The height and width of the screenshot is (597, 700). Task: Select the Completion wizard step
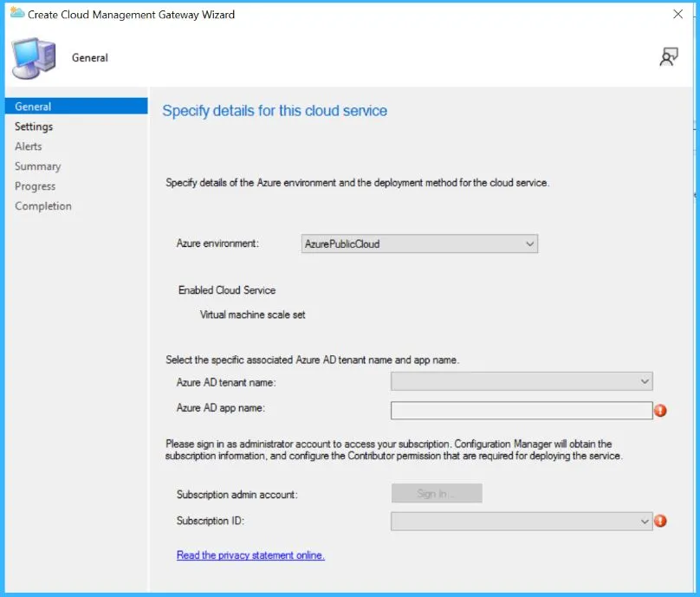43,206
